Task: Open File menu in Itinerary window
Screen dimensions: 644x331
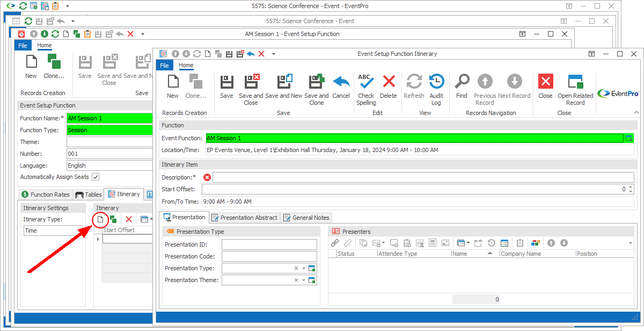Action: click(x=165, y=66)
